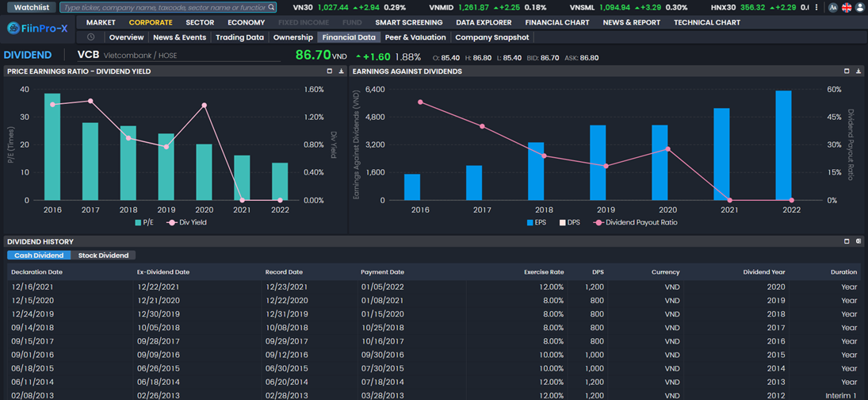Click the DPS legend color swatch
This screenshot has width=868, height=400.
(x=563, y=222)
